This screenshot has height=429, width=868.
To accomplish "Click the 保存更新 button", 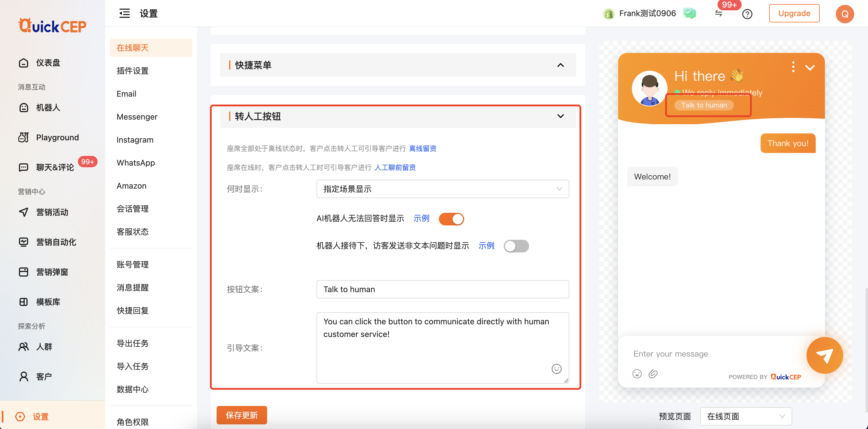I will pyautogui.click(x=242, y=415).
